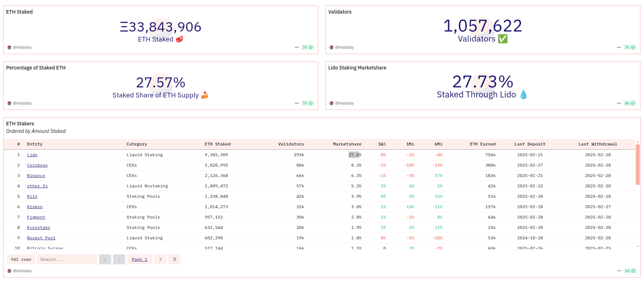
Task: Click @hildobby avatar on ETH Staked panel
Action: click(9, 47)
